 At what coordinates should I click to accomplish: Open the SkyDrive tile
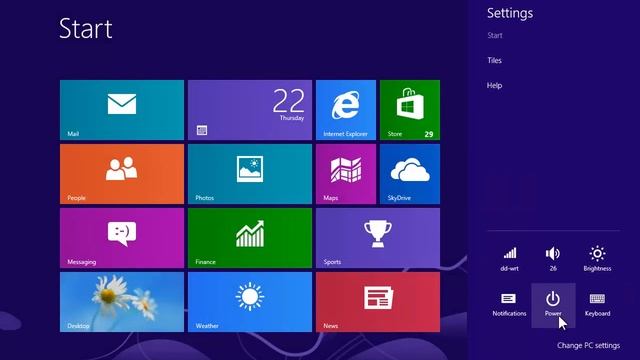pos(410,174)
